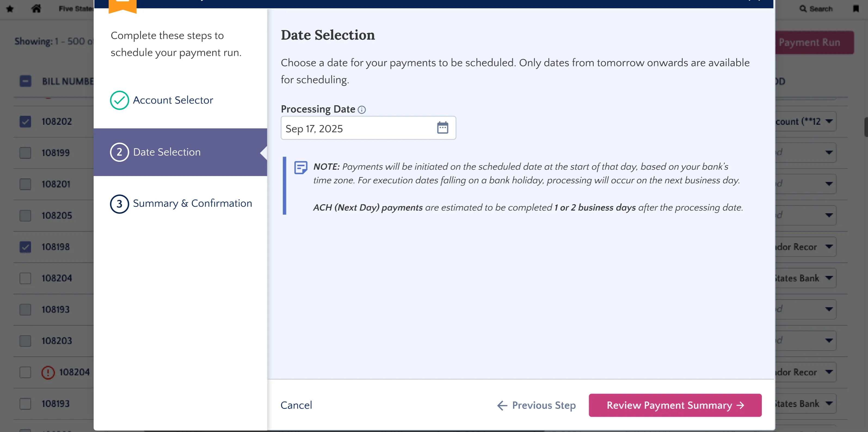The image size is (868, 432).
Task: Click the bookmark icon at top right
Action: (x=855, y=9)
